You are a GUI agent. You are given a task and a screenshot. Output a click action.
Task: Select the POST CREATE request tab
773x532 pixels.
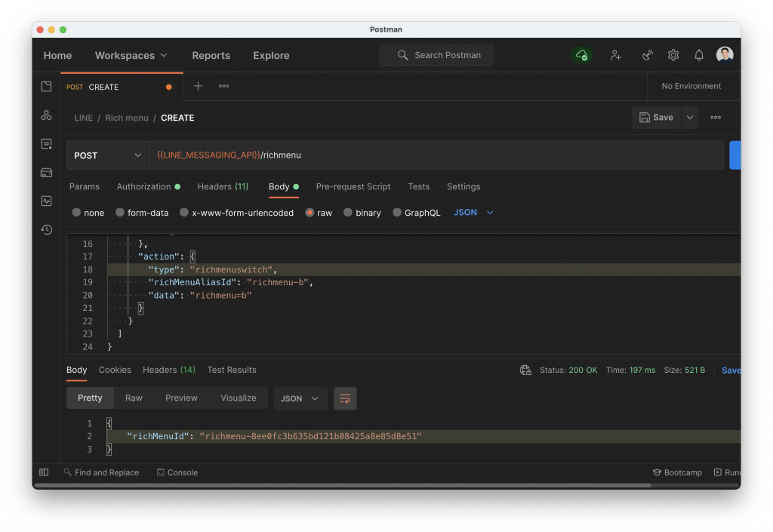[122, 88]
